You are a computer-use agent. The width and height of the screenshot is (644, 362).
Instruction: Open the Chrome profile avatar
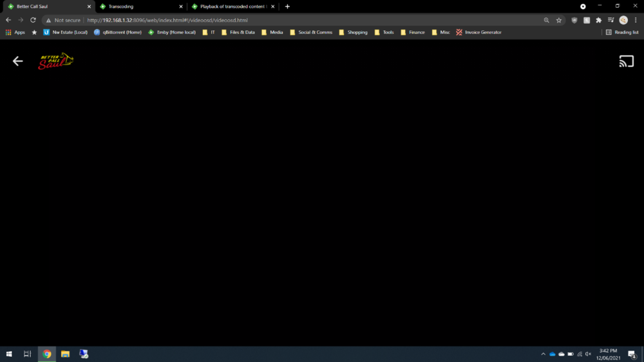click(x=623, y=20)
